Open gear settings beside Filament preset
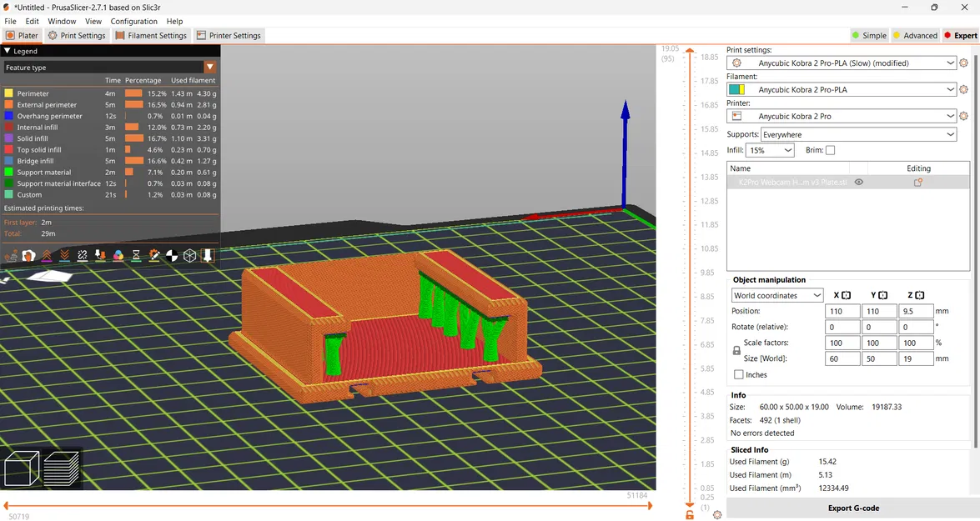The height and width of the screenshot is (521, 980). (963, 89)
